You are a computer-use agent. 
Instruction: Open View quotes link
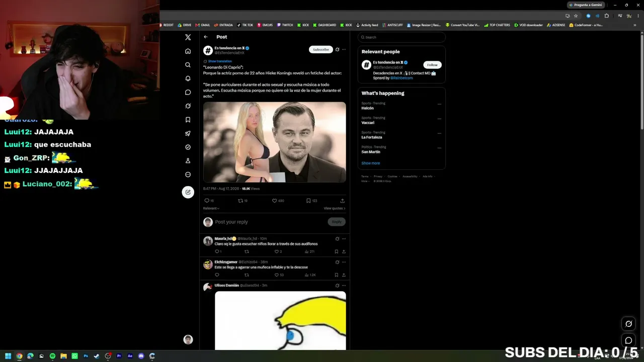335,208
